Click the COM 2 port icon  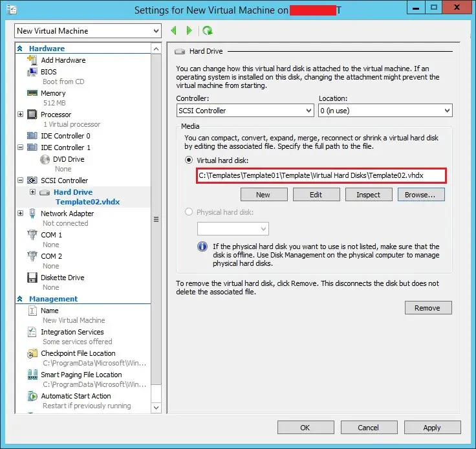pos(32,256)
